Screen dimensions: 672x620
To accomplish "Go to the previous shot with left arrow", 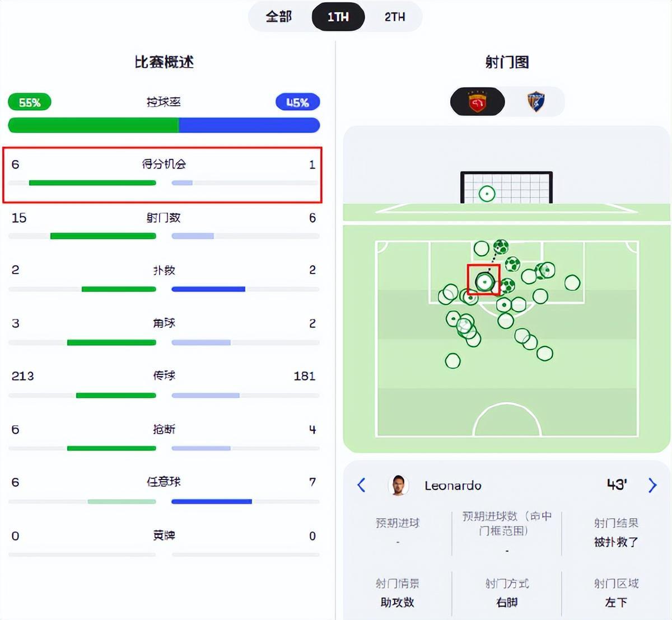I will 362,485.
